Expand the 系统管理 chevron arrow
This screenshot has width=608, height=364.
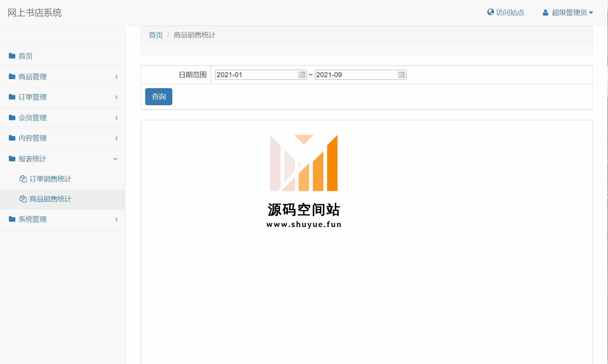[x=117, y=219]
